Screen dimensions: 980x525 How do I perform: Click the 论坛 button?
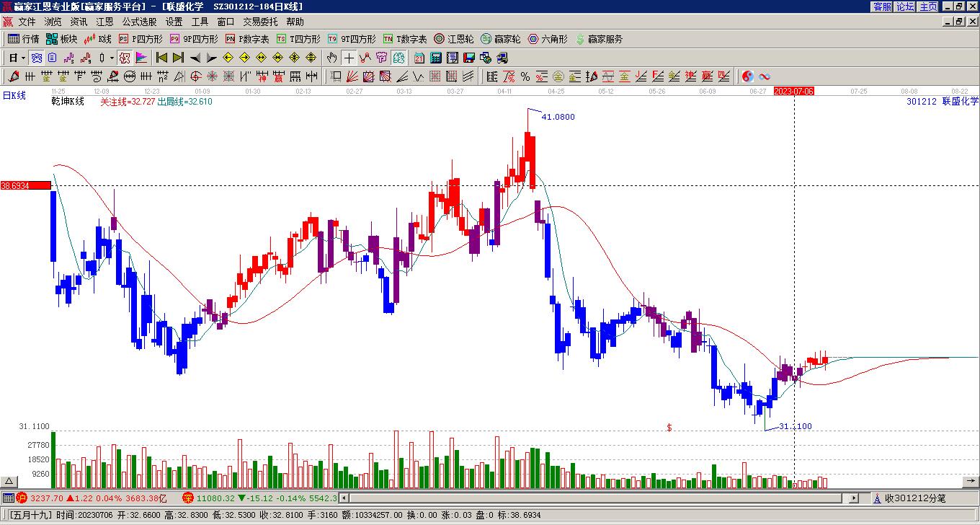tap(906, 6)
